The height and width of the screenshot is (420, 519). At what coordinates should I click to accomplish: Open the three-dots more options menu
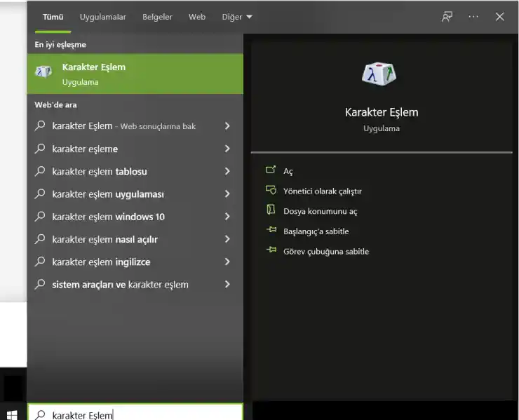point(473,17)
